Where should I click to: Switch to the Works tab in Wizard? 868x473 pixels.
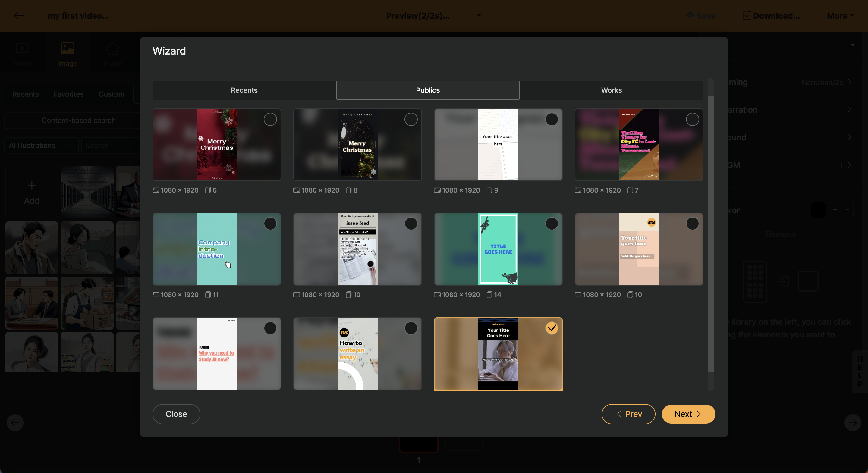click(x=611, y=90)
